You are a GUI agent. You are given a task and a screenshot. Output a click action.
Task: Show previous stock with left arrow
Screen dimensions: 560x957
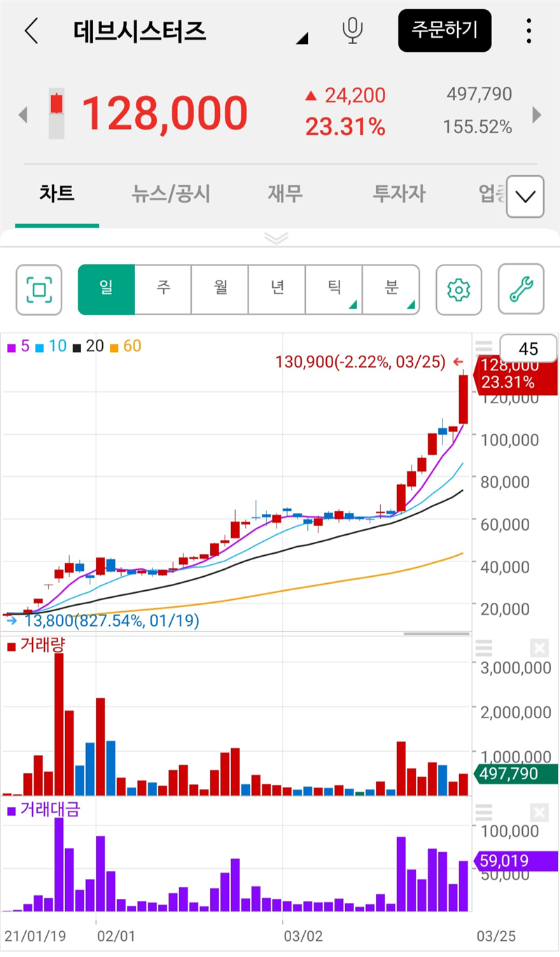coord(22,114)
